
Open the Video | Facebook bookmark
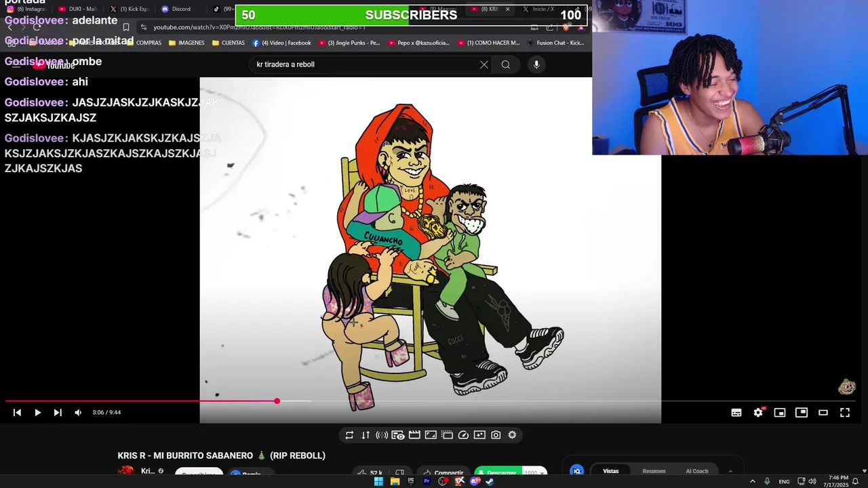point(282,43)
